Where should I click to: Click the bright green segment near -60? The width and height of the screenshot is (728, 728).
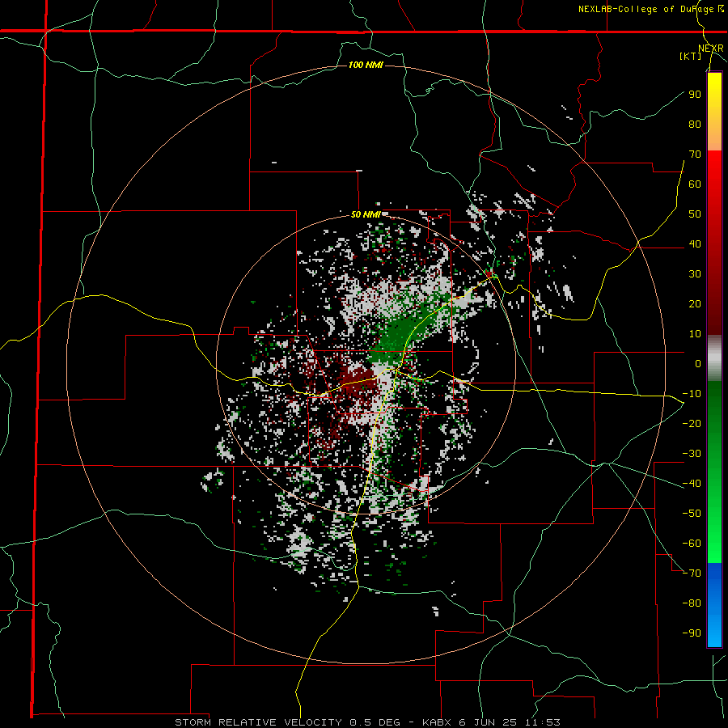714,544
